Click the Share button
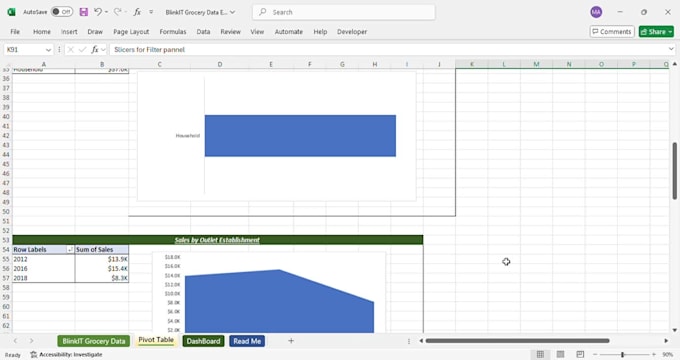 (656, 32)
